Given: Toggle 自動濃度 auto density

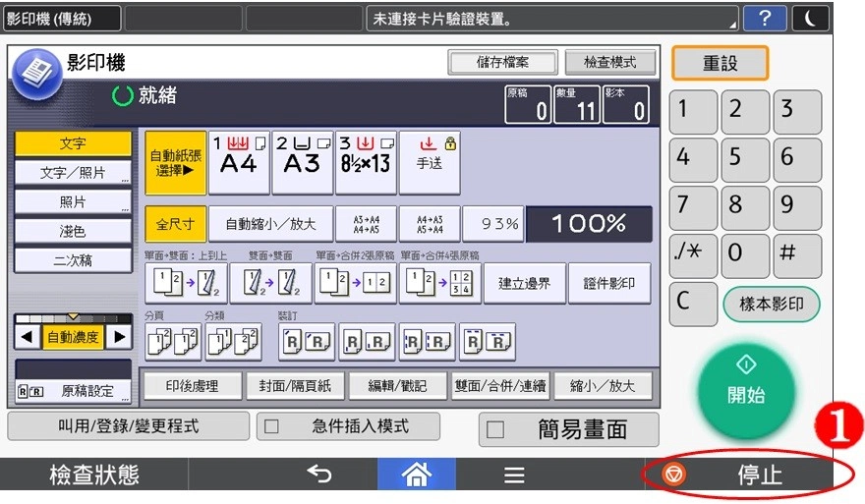Looking at the screenshot, I should click(x=73, y=336).
